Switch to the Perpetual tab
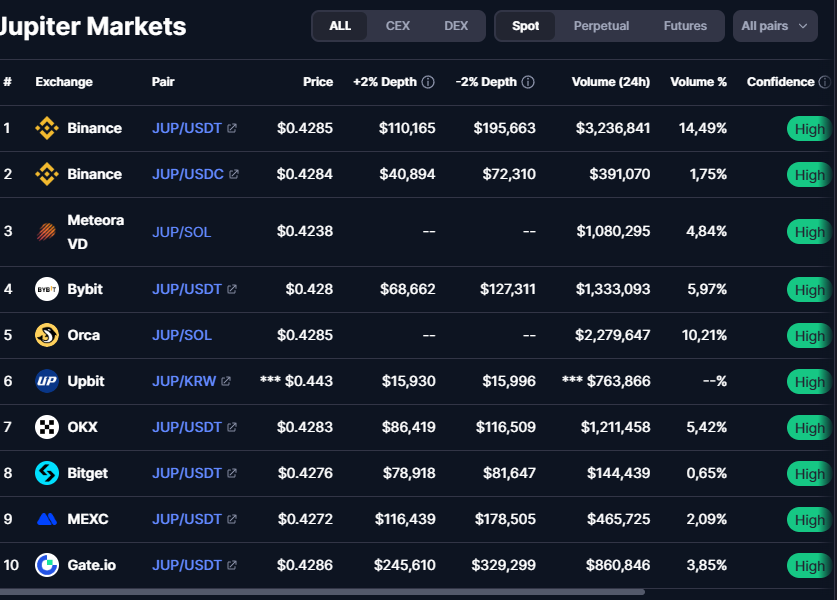837x600 pixels. tap(601, 25)
